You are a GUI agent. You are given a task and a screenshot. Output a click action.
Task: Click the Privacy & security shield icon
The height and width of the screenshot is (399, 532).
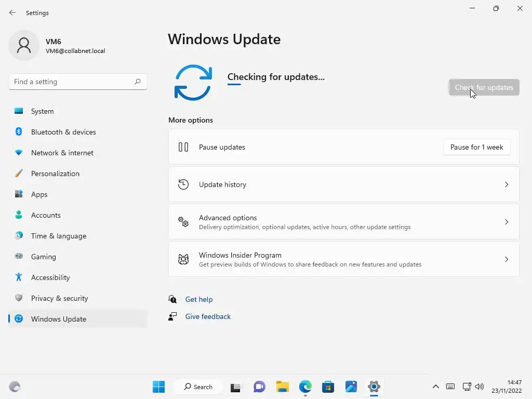point(19,298)
